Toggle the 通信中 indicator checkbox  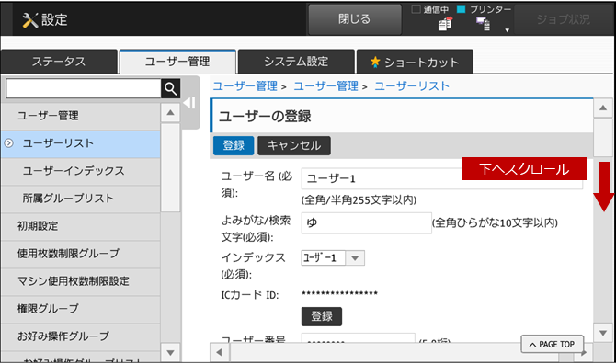416,9
